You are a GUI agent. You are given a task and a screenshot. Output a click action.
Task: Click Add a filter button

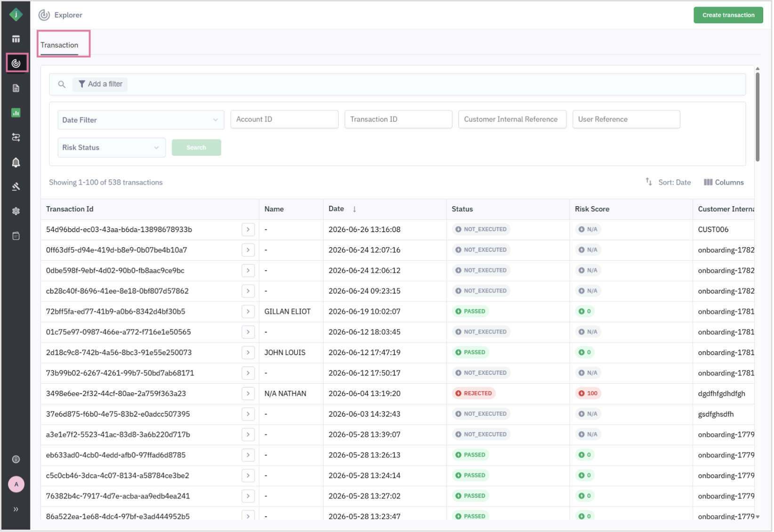point(100,84)
